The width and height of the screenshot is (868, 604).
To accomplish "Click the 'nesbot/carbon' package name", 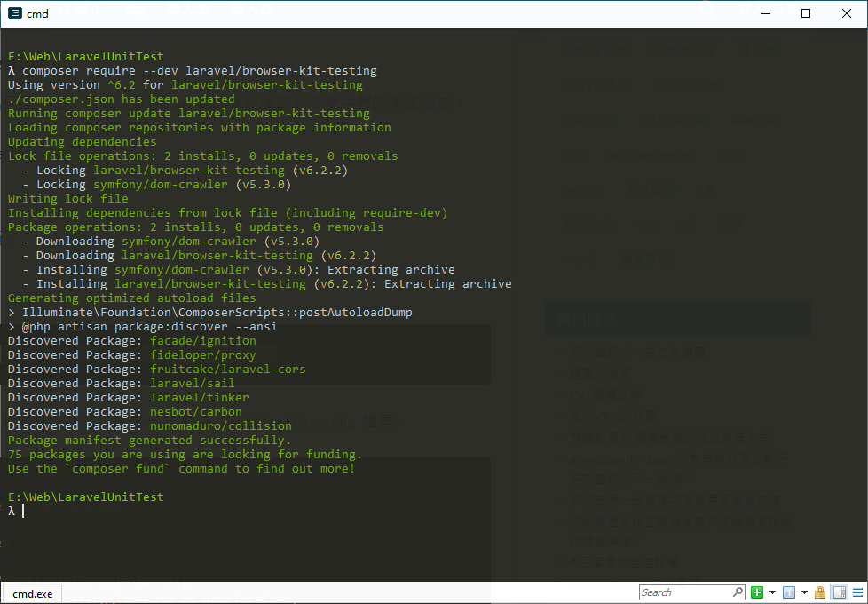I will (196, 412).
